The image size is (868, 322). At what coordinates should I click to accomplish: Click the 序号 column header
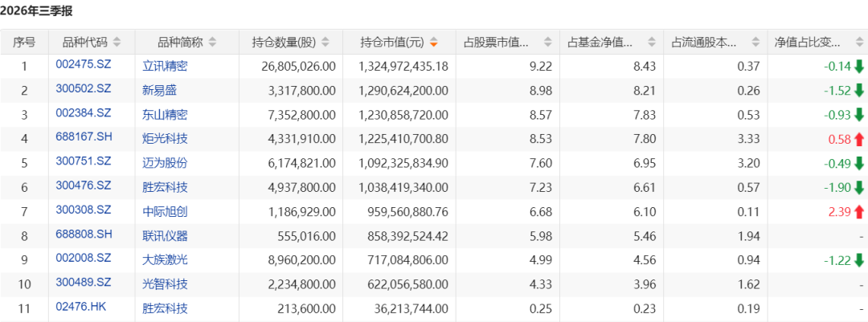point(24,42)
